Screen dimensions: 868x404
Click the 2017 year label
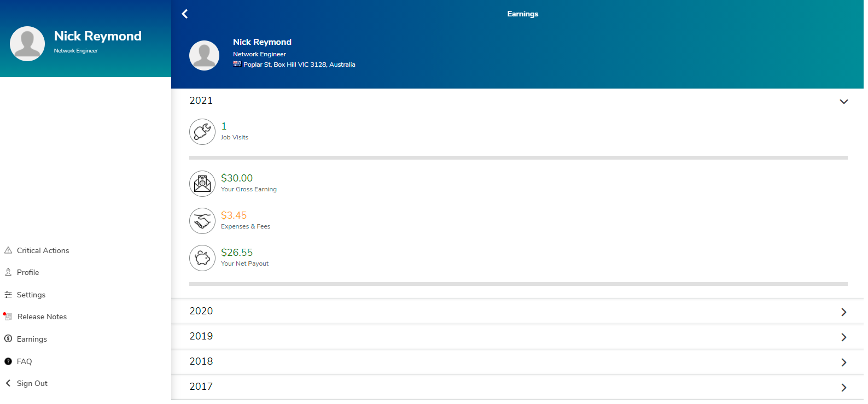[x=201, y=387]
